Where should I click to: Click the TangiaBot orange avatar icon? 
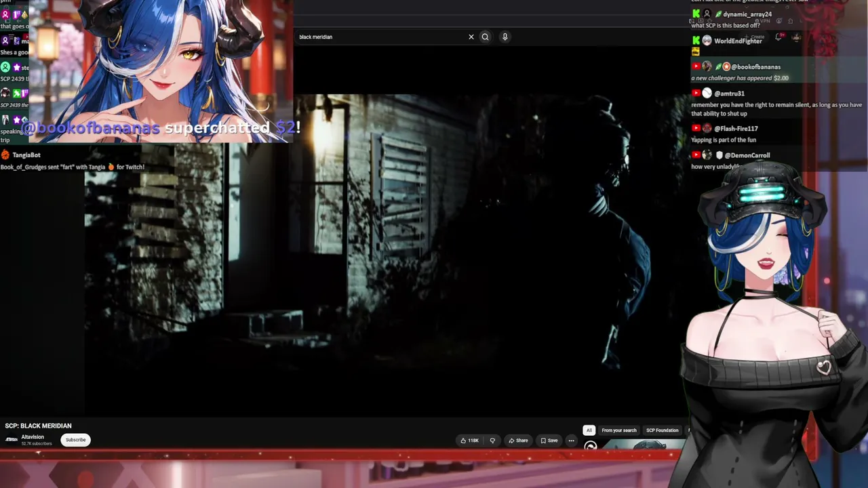coord(5,155)
